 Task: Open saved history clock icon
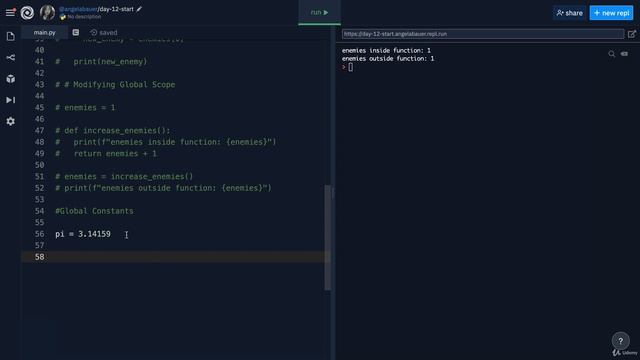(93, 33)
